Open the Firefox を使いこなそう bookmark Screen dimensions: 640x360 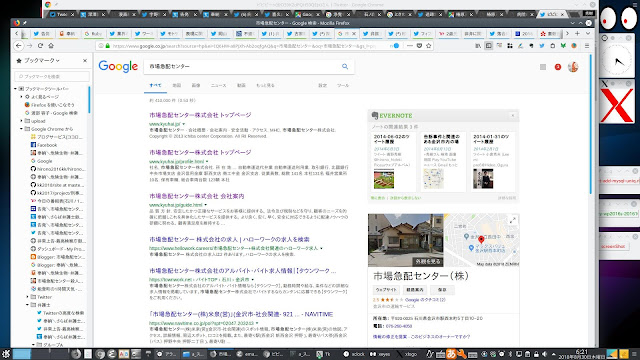(50, 105)
